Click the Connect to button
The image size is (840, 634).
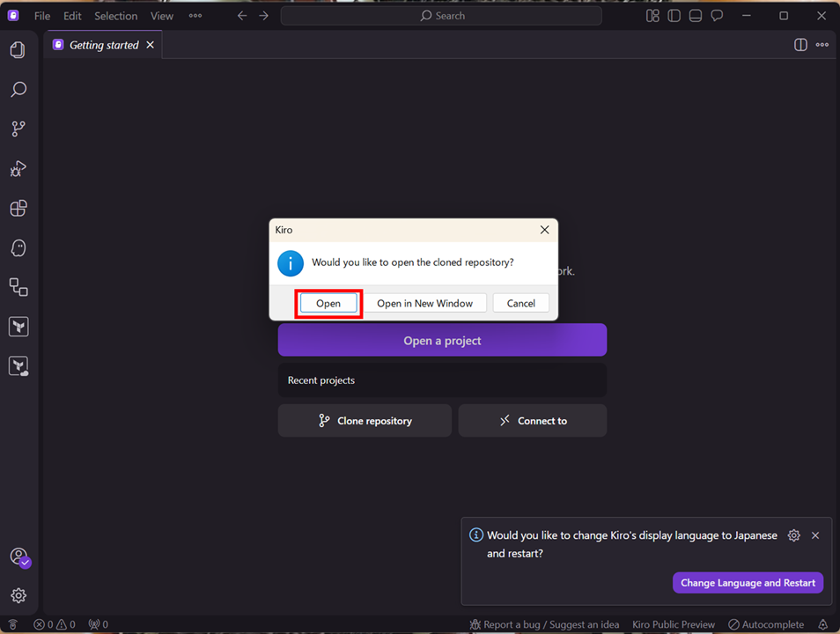click(x=533, y=421)
